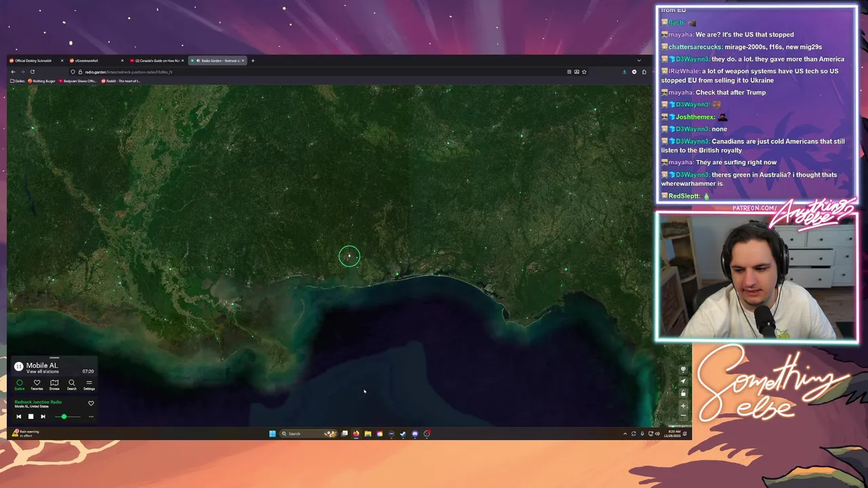This screenshot has height=488, width=868.
Task: Show hidden system tray icons
Action: 625,434
